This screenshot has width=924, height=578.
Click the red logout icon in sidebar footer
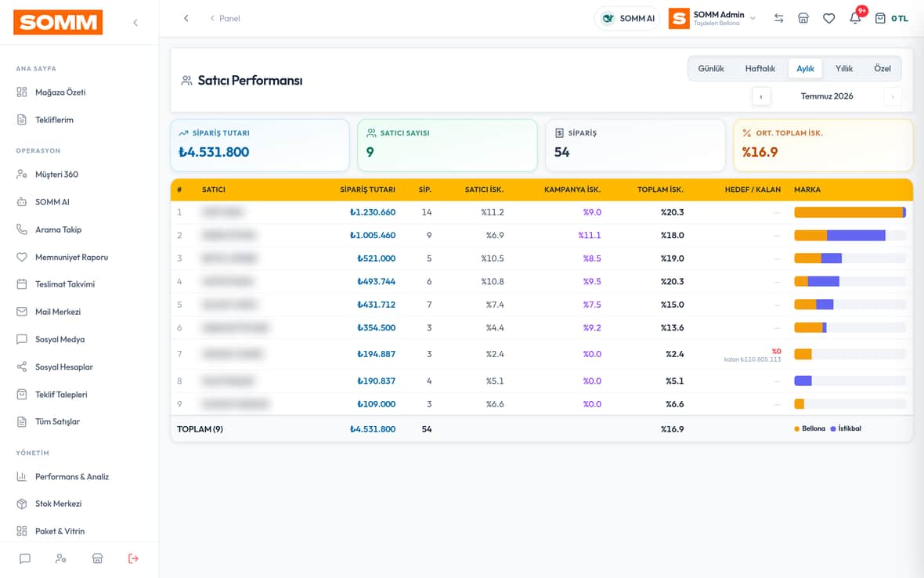(133, 558)
